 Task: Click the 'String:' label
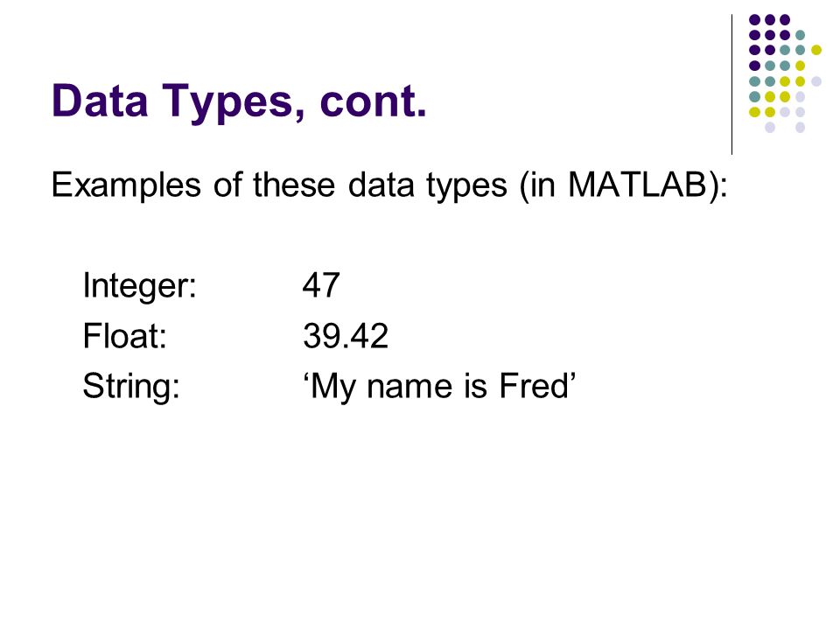(131, 386)
